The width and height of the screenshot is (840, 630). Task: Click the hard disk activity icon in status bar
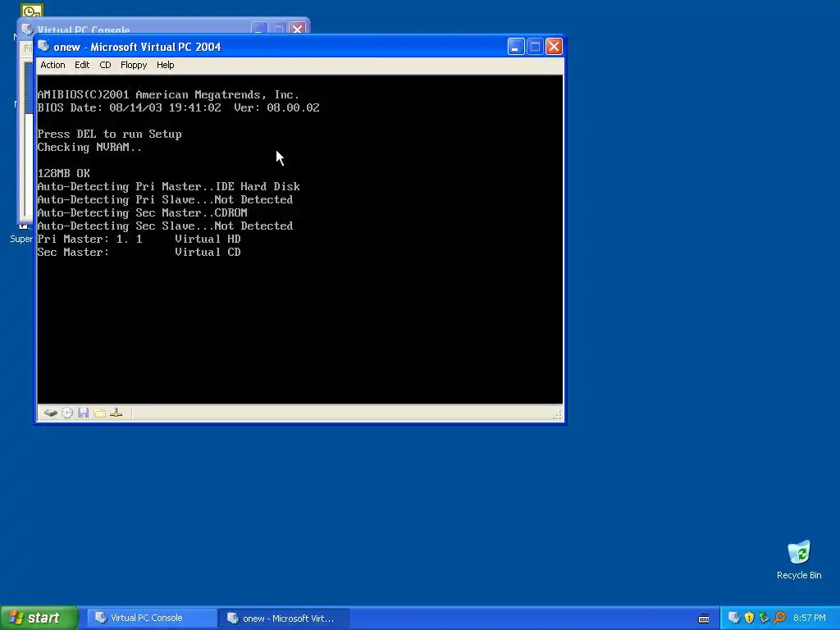(x=50, y=413)
